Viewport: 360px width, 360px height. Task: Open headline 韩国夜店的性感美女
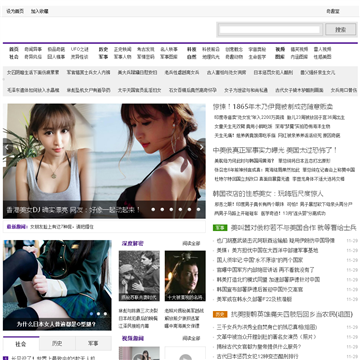[268, 194]
